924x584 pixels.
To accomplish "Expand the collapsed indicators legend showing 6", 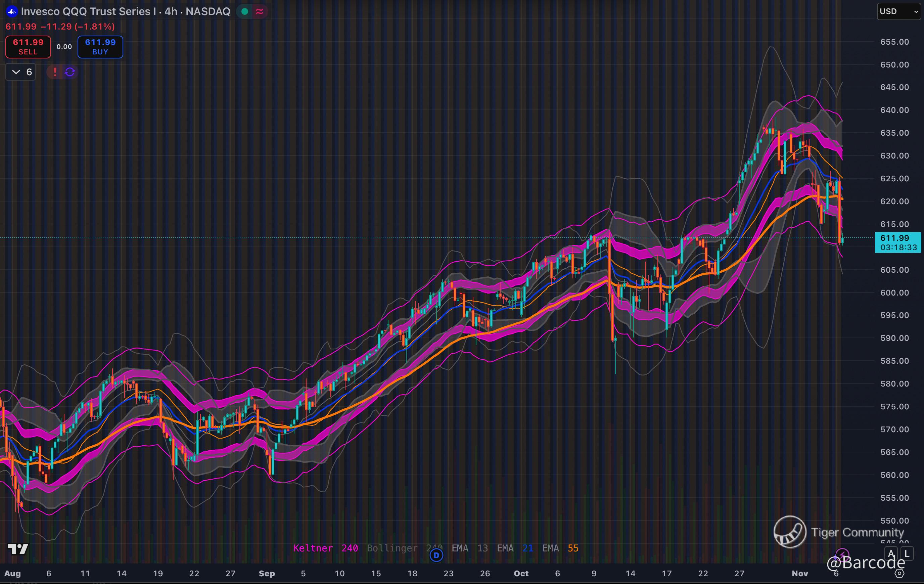I will (x=21, y=72).
